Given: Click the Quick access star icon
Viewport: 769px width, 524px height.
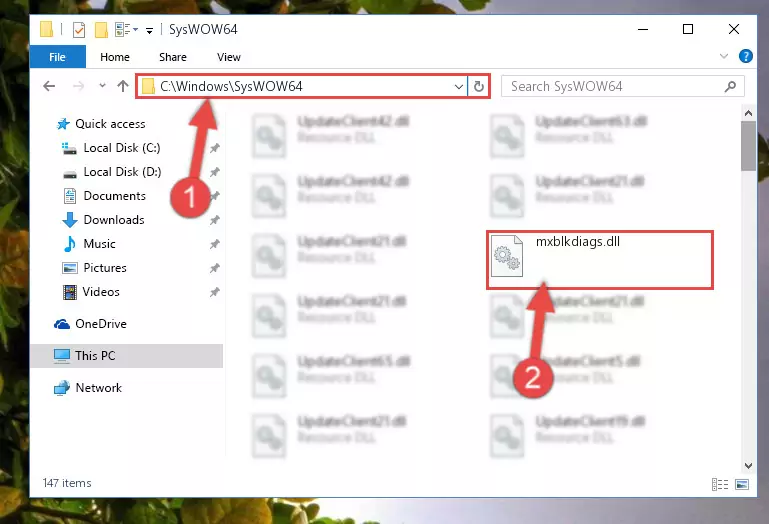Looking at the screenshot, I should (x=63, y=124).
